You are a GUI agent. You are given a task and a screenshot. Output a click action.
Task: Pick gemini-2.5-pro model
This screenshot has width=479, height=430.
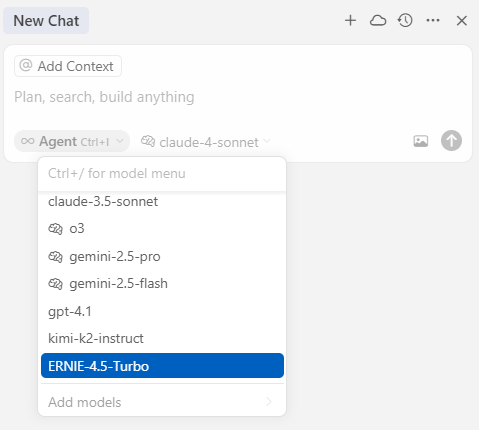162,257
